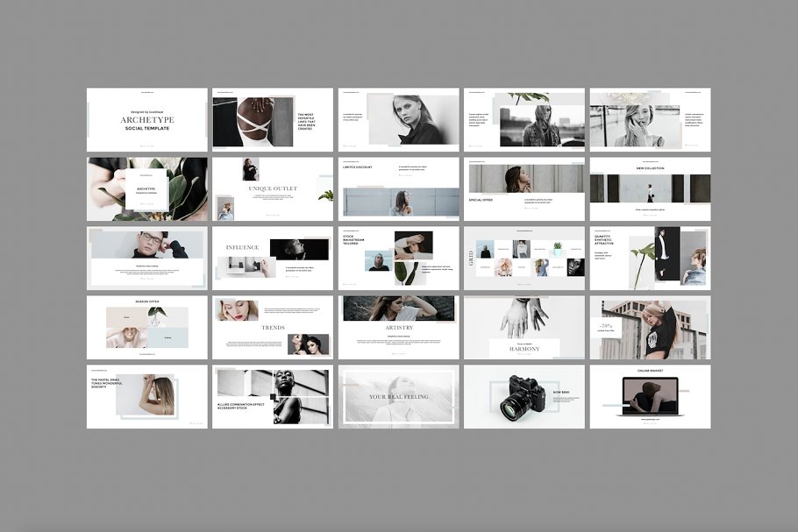Select the Allure Combination Effect slide

272,396
